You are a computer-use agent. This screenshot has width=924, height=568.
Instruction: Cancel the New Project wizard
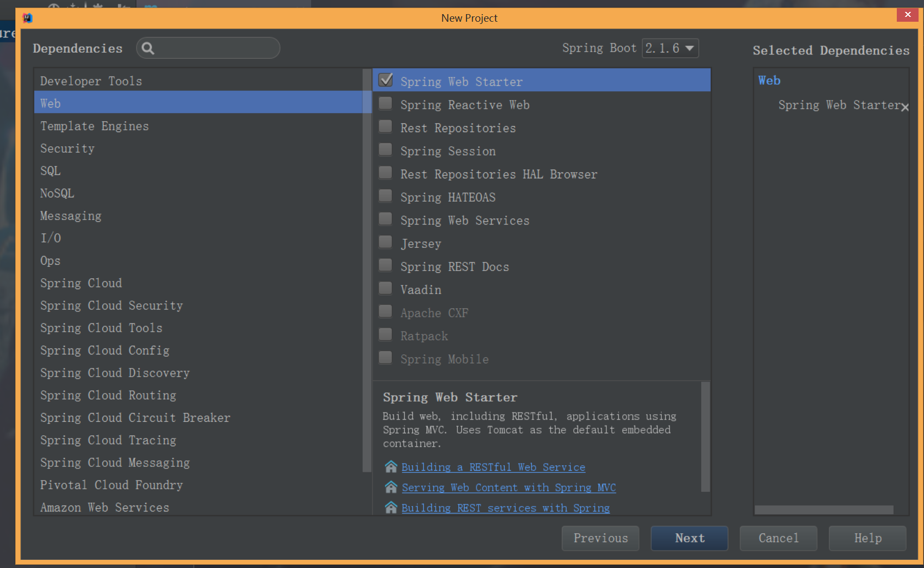(x=778, y=538)
